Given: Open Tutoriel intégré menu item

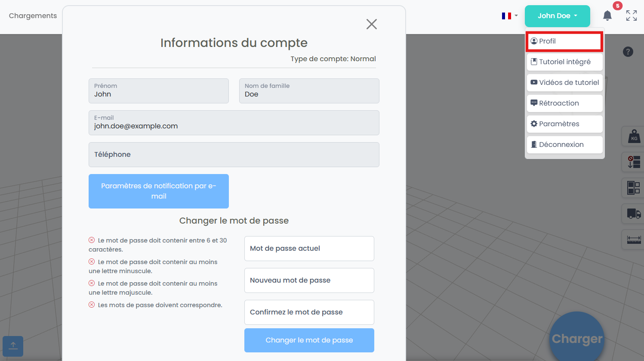Looking at the screenshot, I should pyautogui.click(x=564, y=62).
